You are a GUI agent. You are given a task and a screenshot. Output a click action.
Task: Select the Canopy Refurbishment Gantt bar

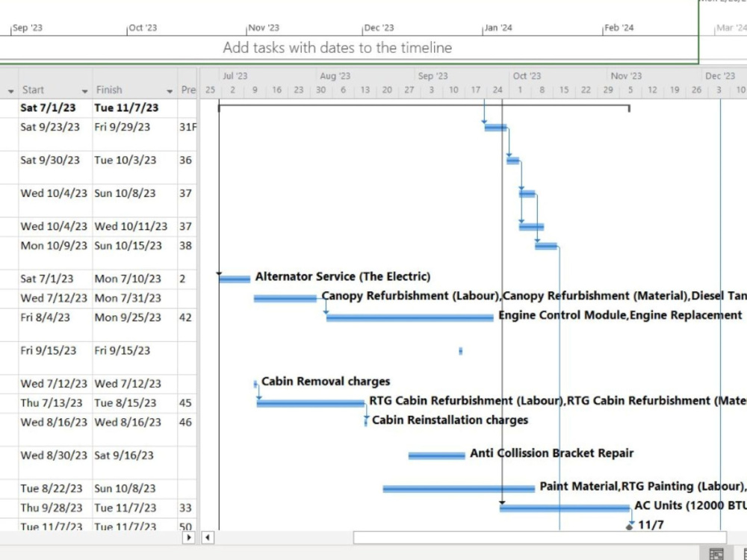tap(285, 299)
